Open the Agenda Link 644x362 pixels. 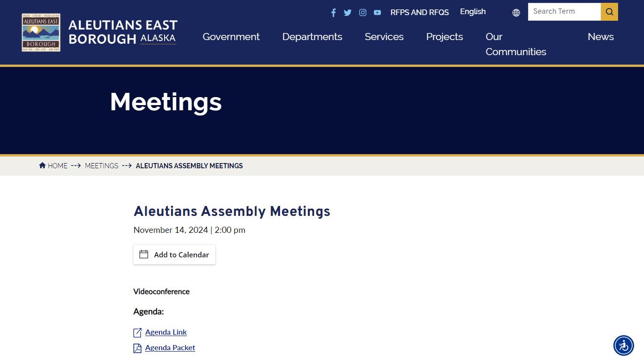coord(166,332)
